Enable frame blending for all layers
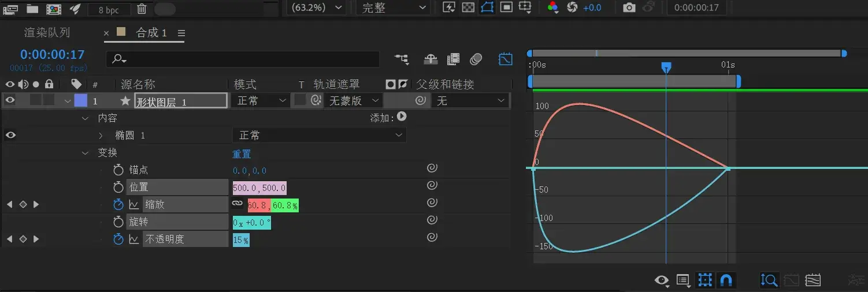The width and height of the screenshot is (868, 292). click(x=454, y=59)
